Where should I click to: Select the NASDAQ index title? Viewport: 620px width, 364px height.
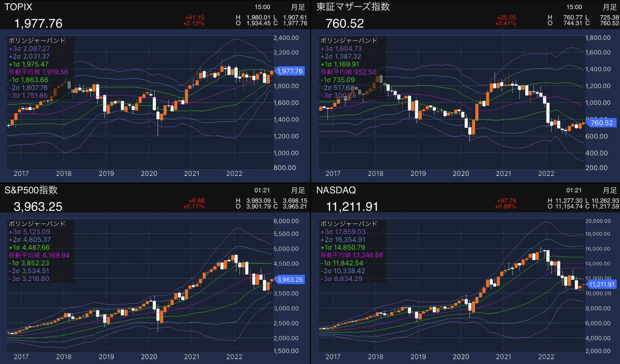pyautogui.click(x=336, y=190)
